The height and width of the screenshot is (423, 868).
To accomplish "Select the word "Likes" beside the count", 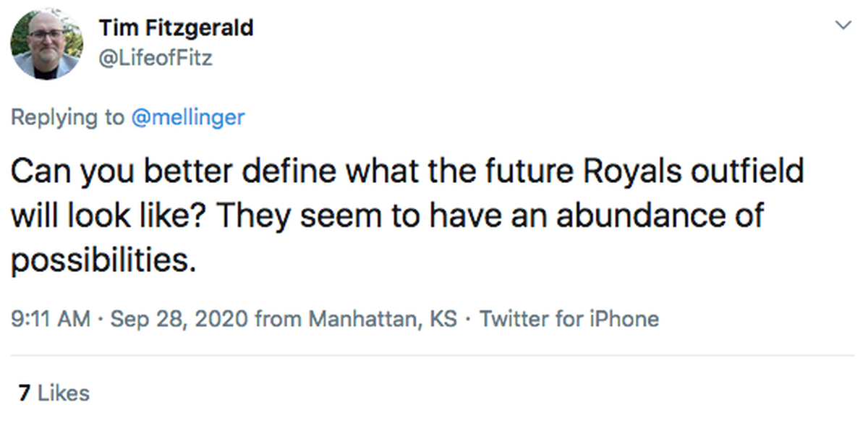I will (64, 393).
